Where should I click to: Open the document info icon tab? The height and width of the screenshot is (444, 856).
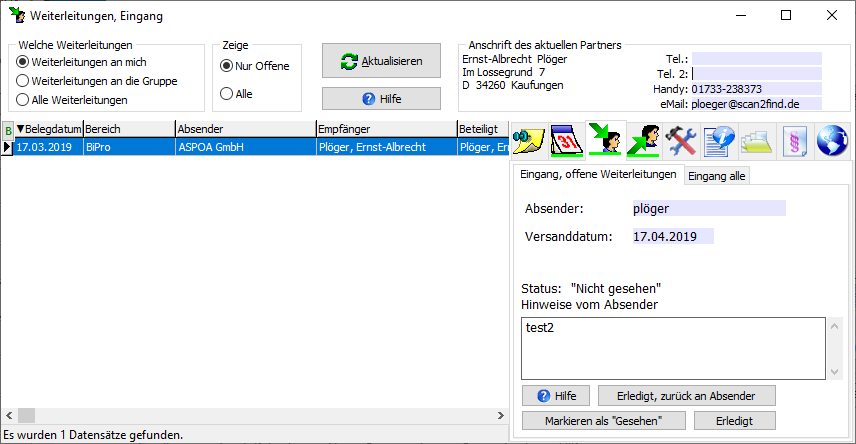pyautogui.click(x=718, y=141)
